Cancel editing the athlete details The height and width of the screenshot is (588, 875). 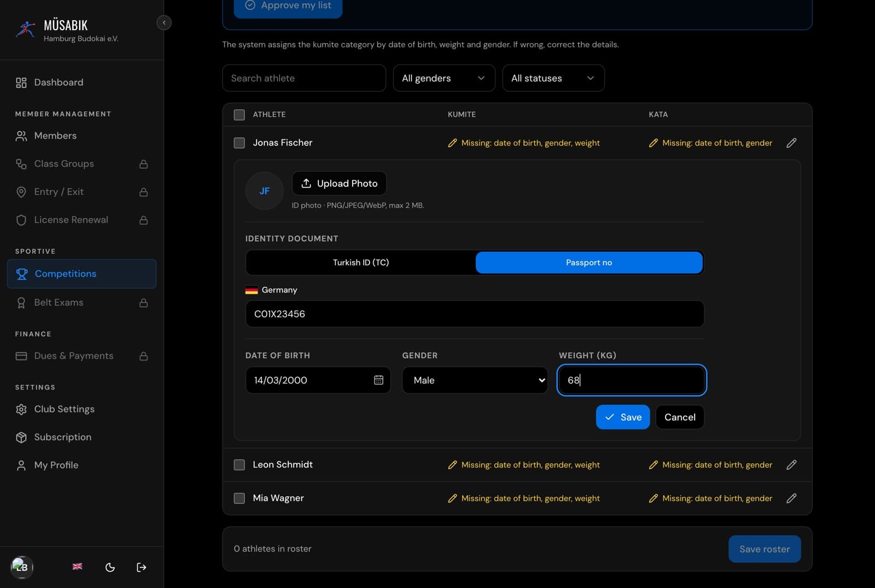coord(680,417)
